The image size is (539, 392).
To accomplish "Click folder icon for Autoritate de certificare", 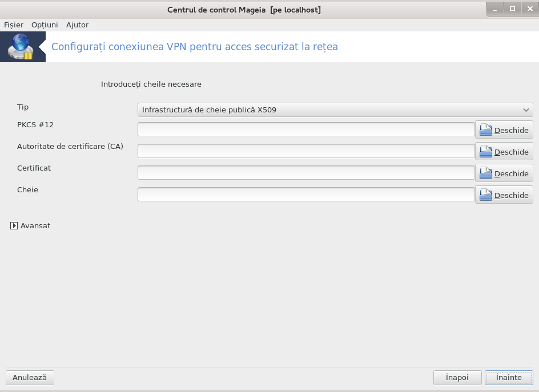I will pos(485,152).
